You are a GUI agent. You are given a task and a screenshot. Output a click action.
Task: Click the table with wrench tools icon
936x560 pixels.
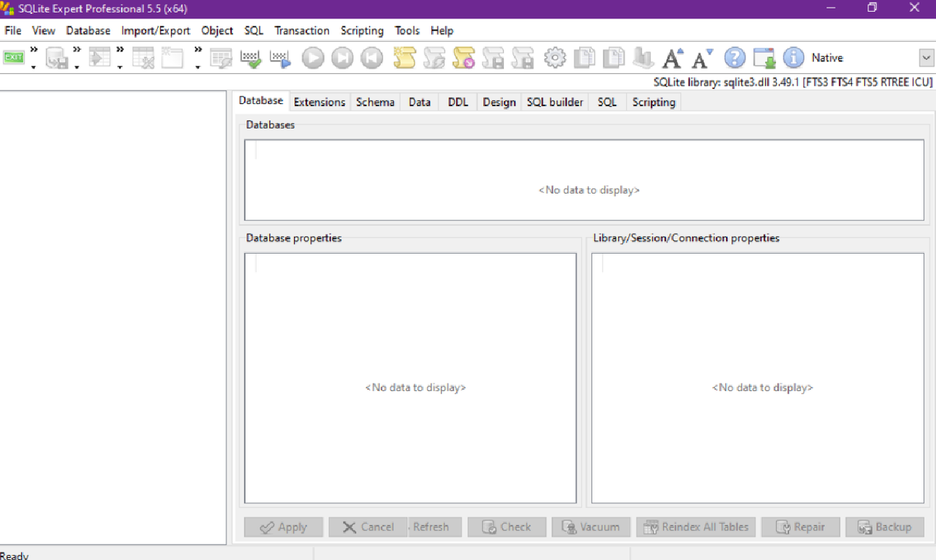143,58
